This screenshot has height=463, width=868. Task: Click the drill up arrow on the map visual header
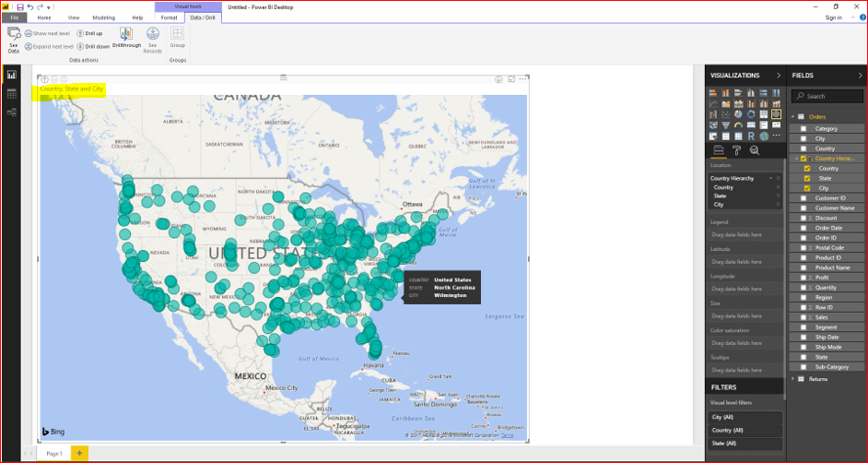[45, 79]
